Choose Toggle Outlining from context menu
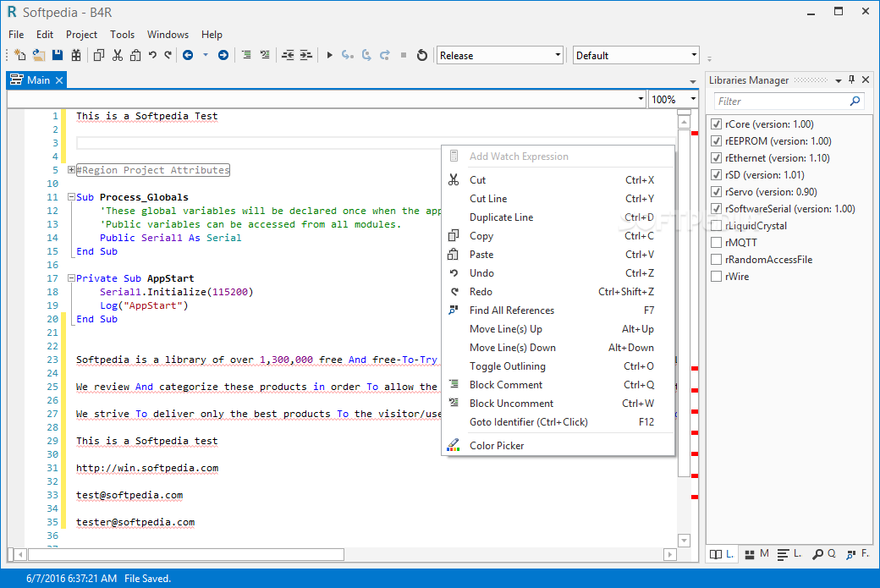The height and width of the screenshot is (588, 880). pos(558,365)
